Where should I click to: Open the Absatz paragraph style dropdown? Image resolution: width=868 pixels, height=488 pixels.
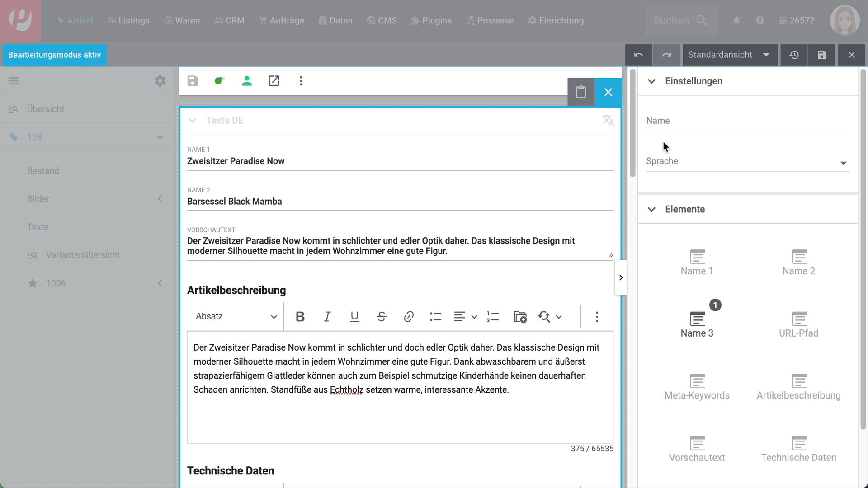coord(236,317)
